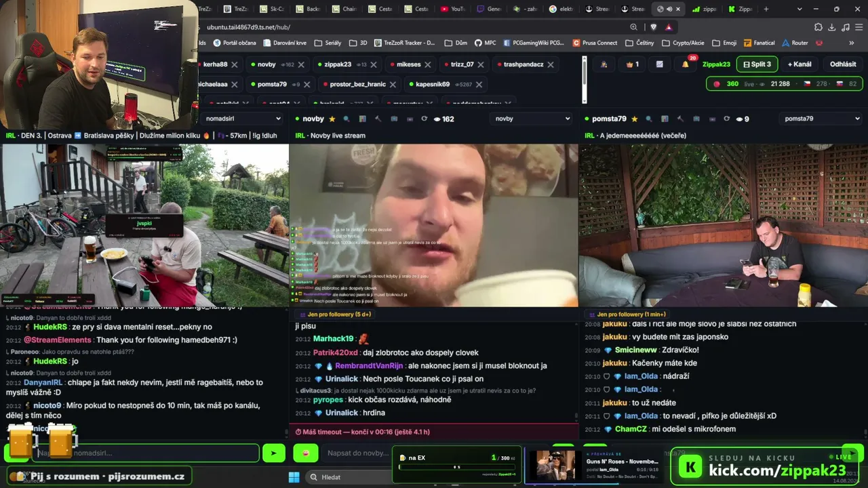868x488 pixels.
Task: Remove the novby channel chip
Action: pos(301,64)
